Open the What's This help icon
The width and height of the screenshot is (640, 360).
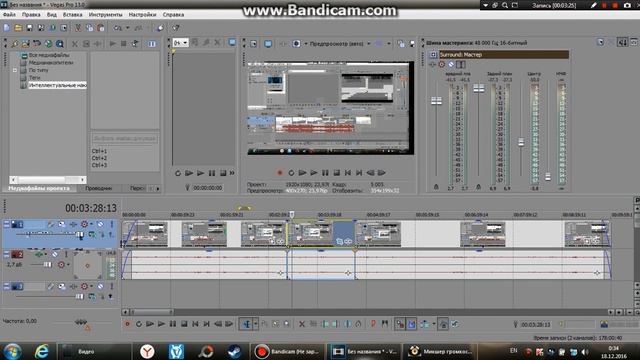176,28
